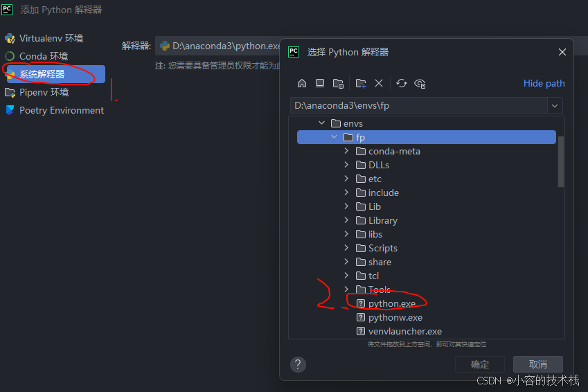Image resolution: width=588 pixels, height=392 pixels.
Task: Click the PyCharm logo in chooser dialog title
Action: (294, 52)
